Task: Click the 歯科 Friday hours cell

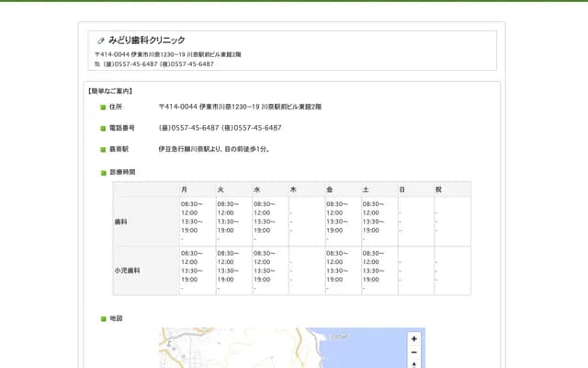Action: click(x=343, y=222)
